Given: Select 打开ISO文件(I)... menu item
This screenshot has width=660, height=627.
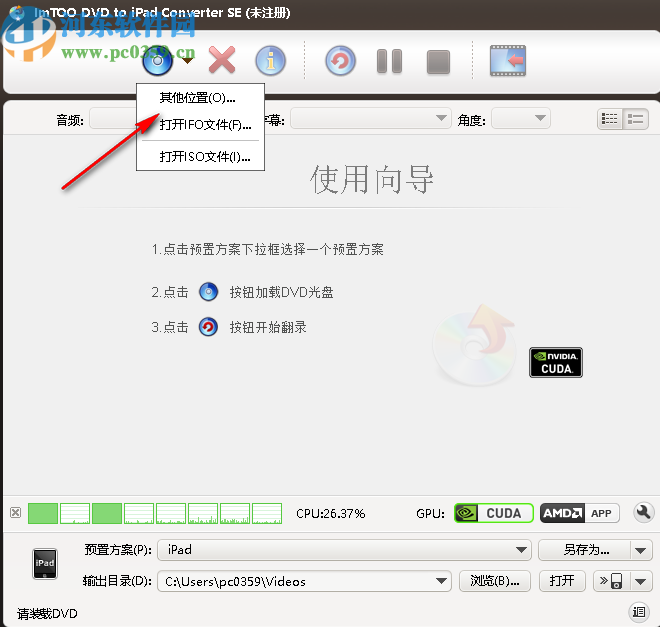Looking at the screenshot, I should [x=200, y=157].
